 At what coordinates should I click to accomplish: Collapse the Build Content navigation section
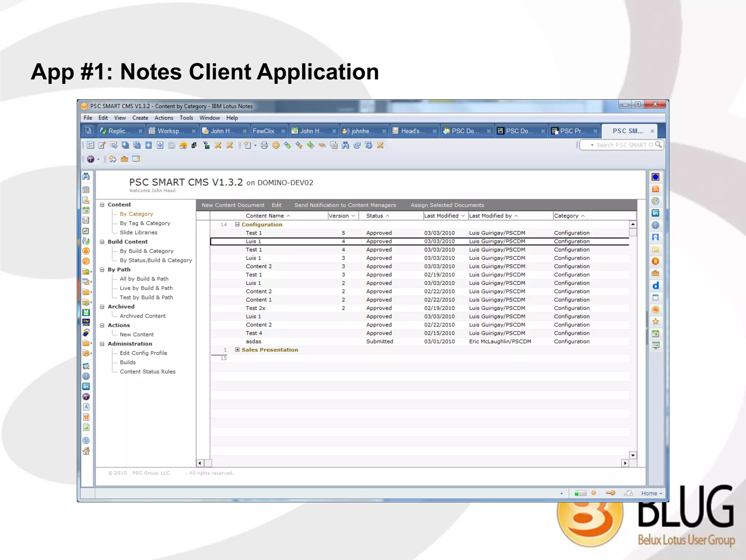(x=102, y=242)
